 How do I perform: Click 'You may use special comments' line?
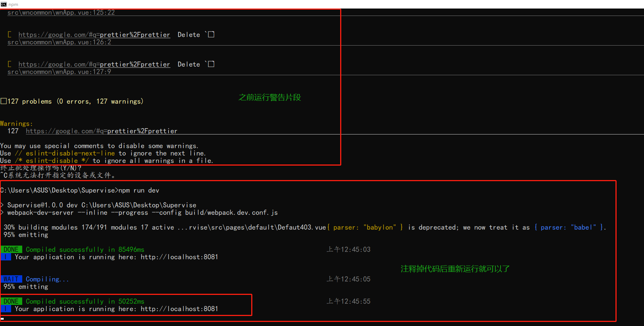pos(99,146)
